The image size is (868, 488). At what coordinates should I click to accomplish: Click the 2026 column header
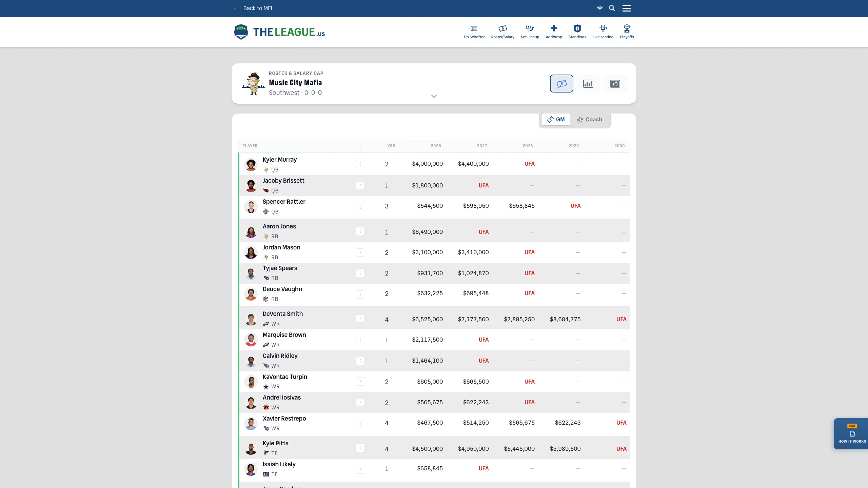coord(436,146)
